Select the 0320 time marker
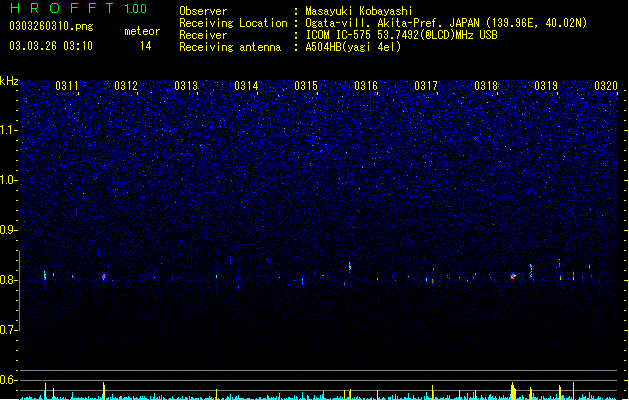The height and width of the screenshot is (400, 629). click(x=606, y=86)
